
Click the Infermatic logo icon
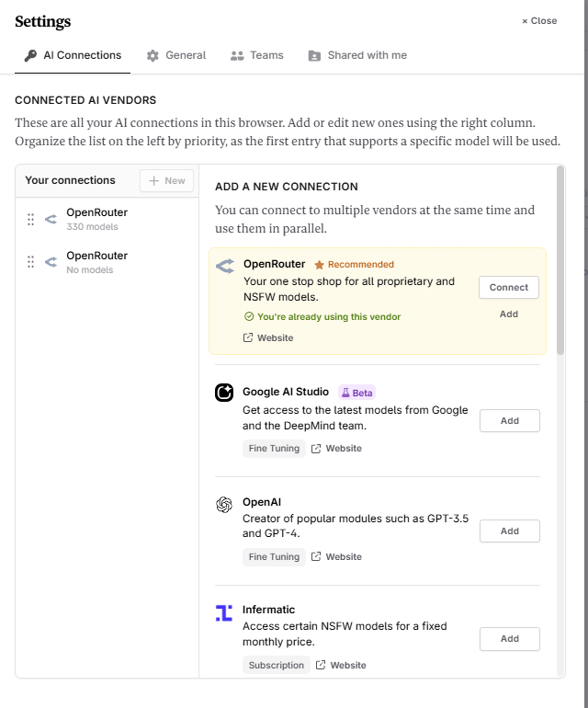pos(224,613)
